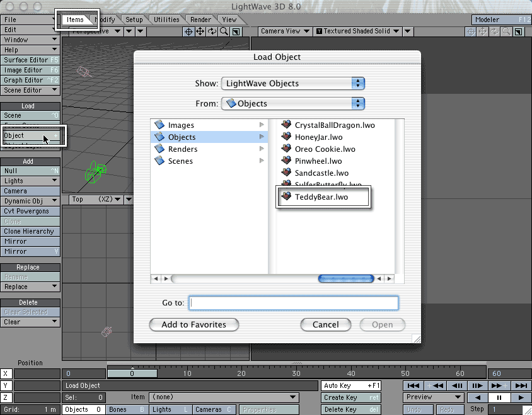Select the move view icon in the Perspective viewport
532x415 pixels.
200,31
